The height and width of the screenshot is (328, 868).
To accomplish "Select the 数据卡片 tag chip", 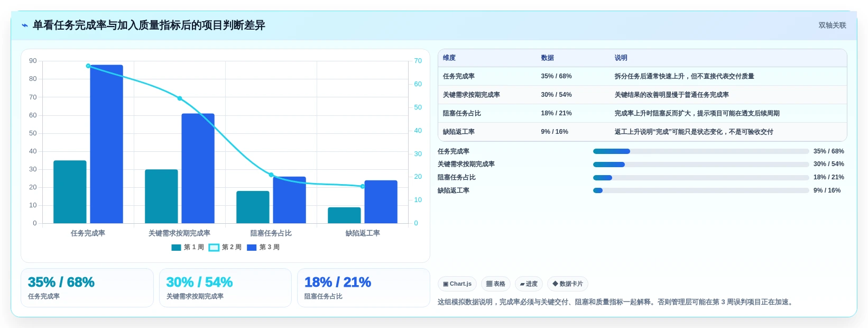I will tap(568, 284).
